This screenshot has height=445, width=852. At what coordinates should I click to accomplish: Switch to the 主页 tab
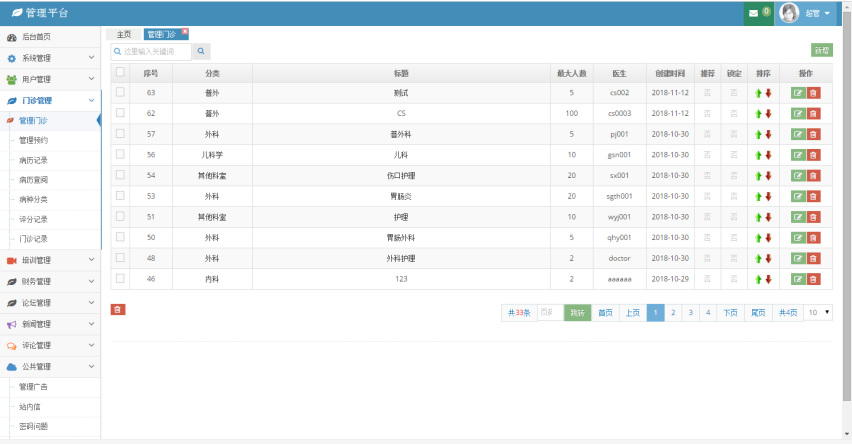(124, 34)
